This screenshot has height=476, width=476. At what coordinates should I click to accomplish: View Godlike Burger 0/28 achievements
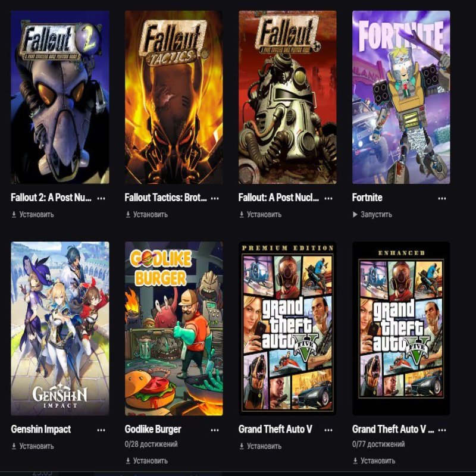151,444
